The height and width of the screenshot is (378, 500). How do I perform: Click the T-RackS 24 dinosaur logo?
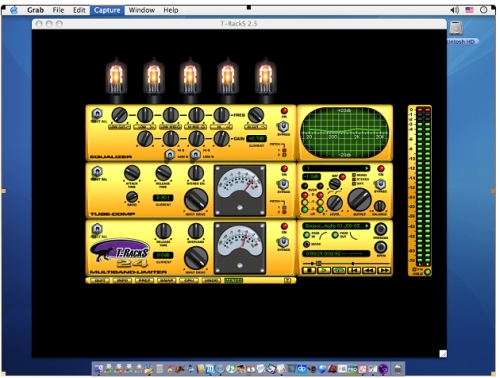120,252
